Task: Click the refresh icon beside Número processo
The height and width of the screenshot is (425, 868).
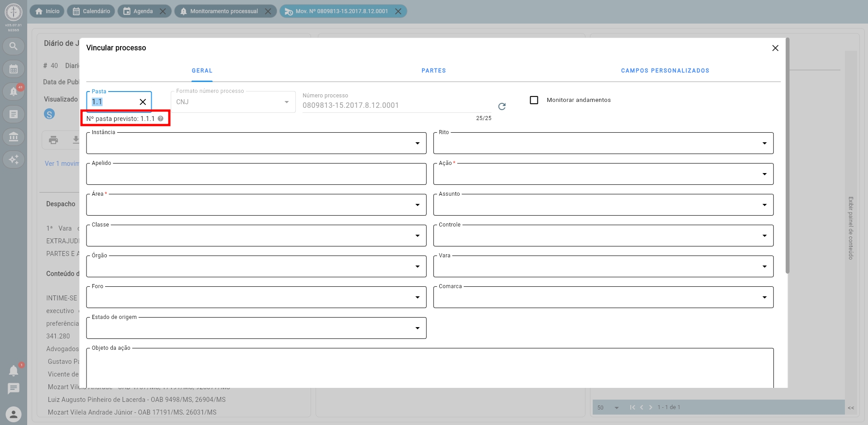Action: tap(502, 106)
